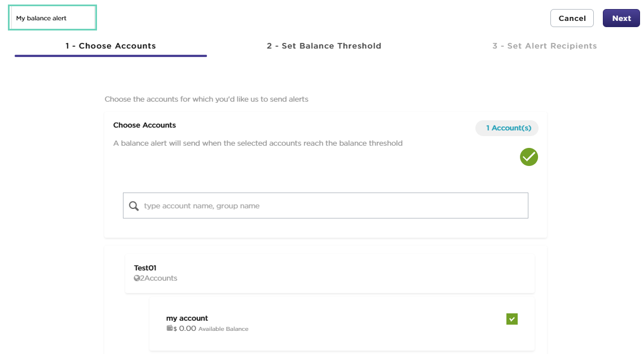
Task: Click the 1 Account(s) badge
Action: tap(507, 128)
